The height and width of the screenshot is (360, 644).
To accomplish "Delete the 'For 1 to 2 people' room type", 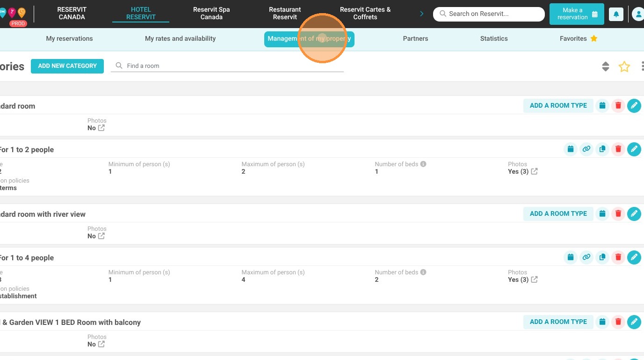I will pos(618,149).
